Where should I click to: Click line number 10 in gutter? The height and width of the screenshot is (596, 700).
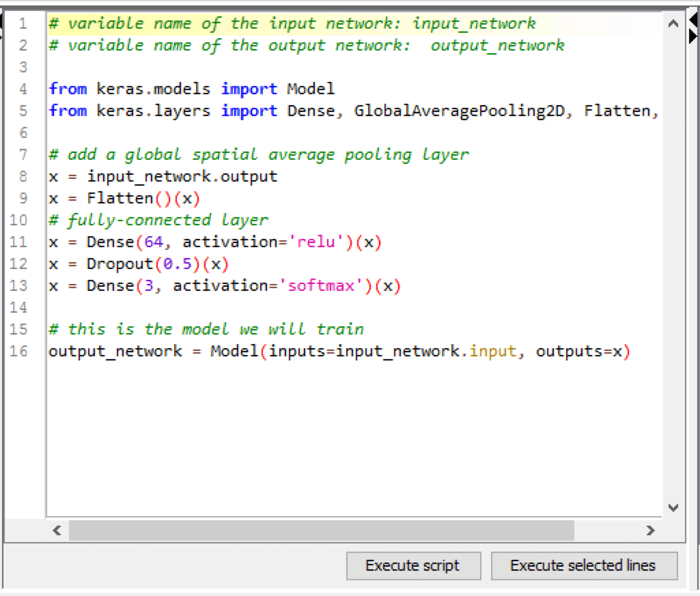coord(19,220)
